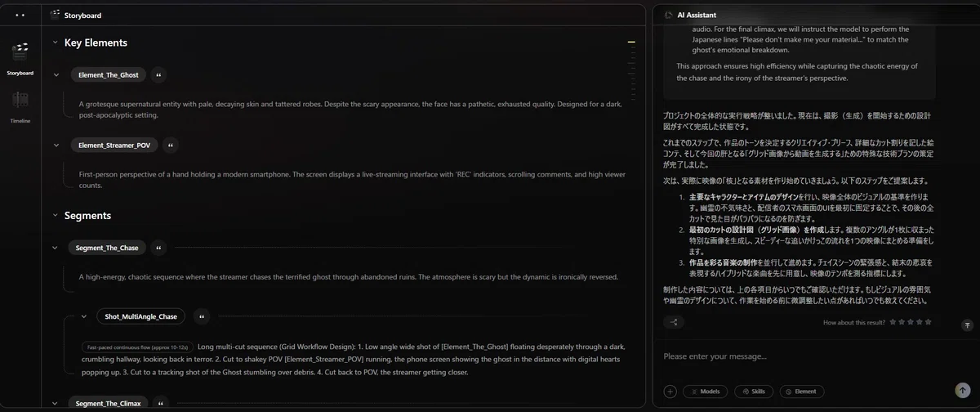Image resolution: width=980 pixels, height=412 pixels.
Task: Open the Models selector button
Action: (705, 392)
